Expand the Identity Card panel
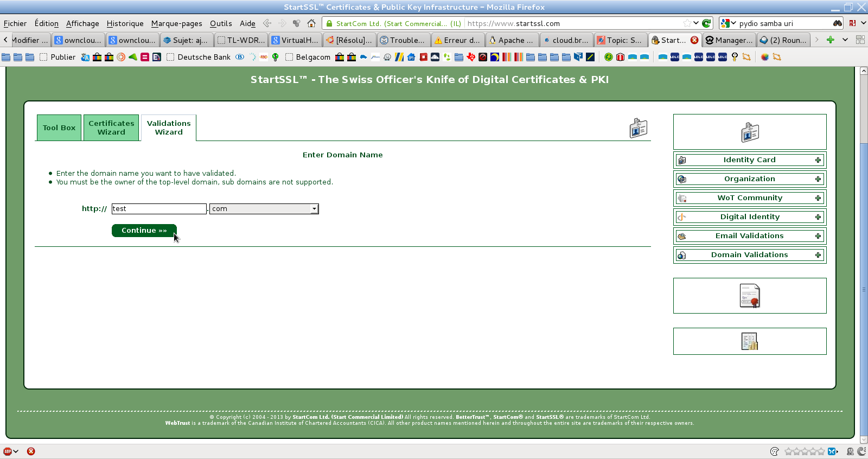 click(x=750, y=160)
